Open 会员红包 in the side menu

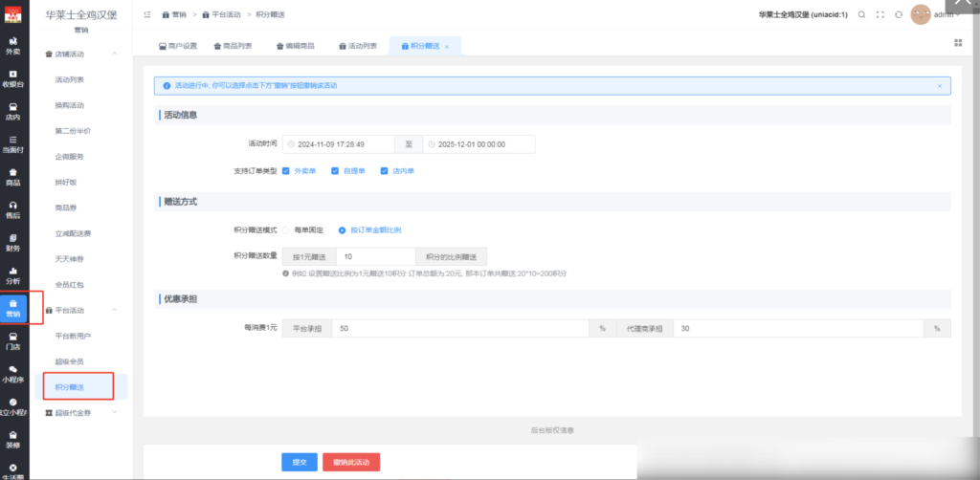click(69, 285)
